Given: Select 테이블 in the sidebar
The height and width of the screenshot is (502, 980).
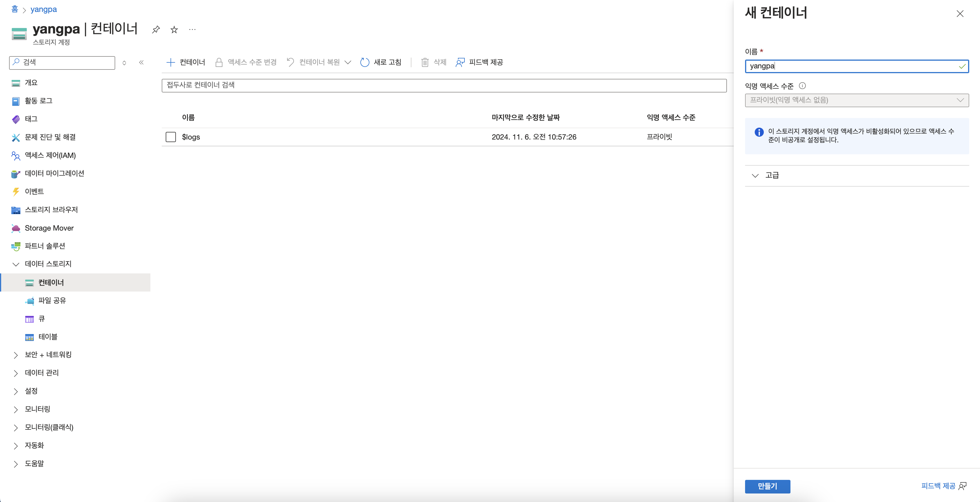Looking at the screenshot, I should click(x=48, y=337).
